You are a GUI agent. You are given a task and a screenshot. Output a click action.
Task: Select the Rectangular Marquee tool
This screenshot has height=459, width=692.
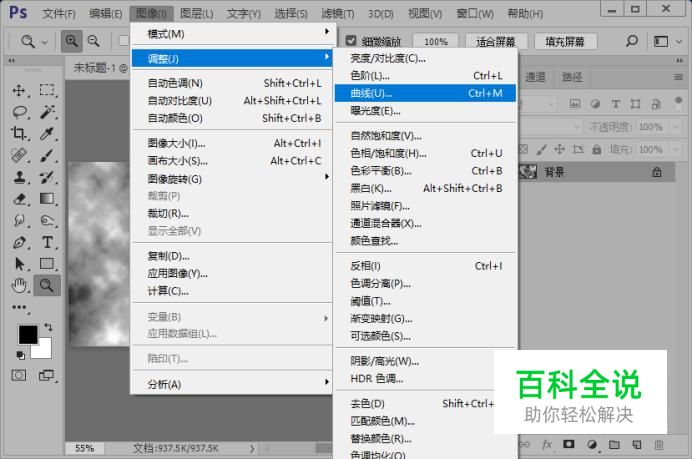47,90
